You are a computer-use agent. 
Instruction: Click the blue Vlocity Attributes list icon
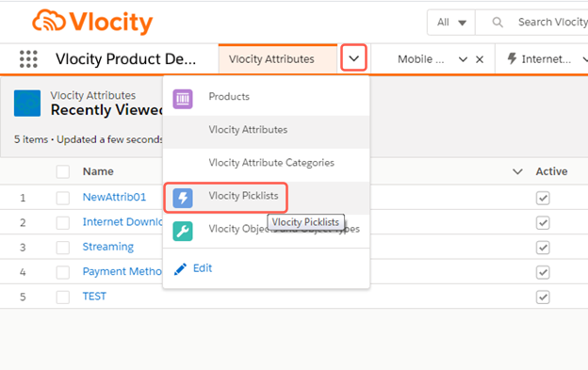coord(27,103)
